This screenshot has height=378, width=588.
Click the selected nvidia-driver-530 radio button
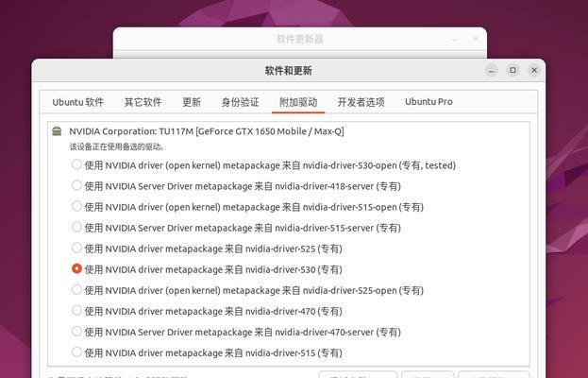pos(76,268)
